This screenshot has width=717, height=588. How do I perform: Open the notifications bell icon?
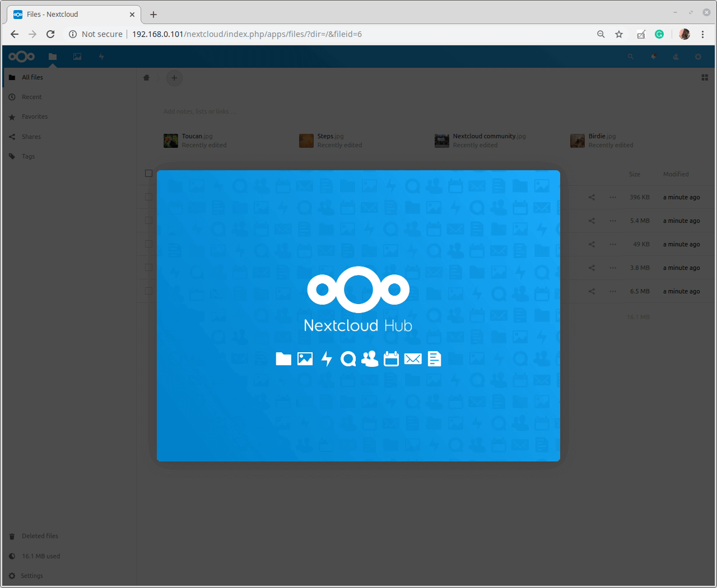point(653,57)
